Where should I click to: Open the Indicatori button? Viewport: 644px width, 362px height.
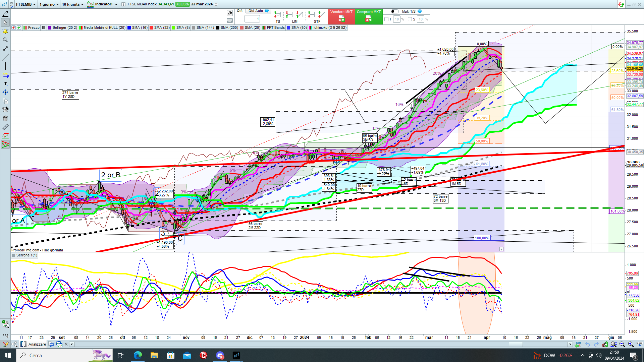pos(100,4)
